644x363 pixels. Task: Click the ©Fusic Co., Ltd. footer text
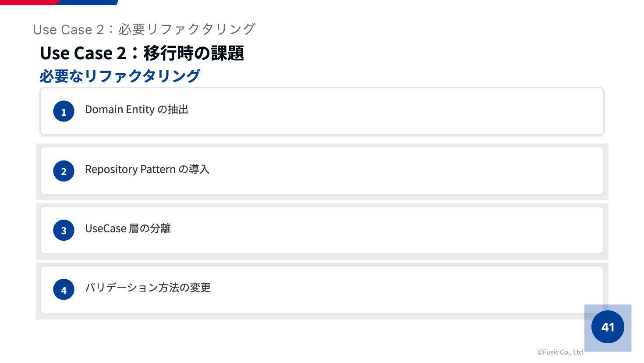pyautogui.click(x=561, y=352)
